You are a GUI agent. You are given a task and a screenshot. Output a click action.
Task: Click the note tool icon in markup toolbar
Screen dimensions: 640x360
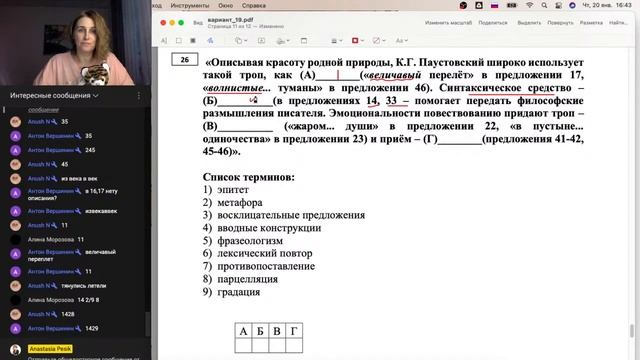click(304, 41)
